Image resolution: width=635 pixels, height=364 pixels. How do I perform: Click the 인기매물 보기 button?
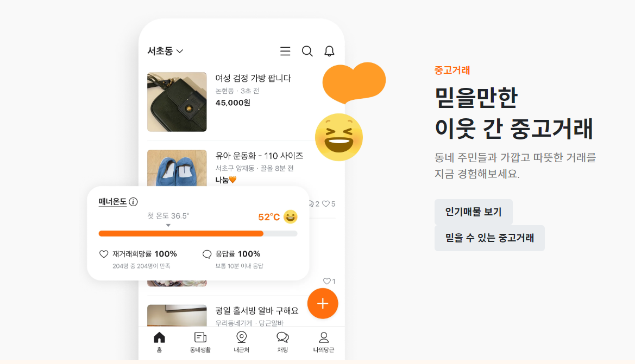[474, 212]
